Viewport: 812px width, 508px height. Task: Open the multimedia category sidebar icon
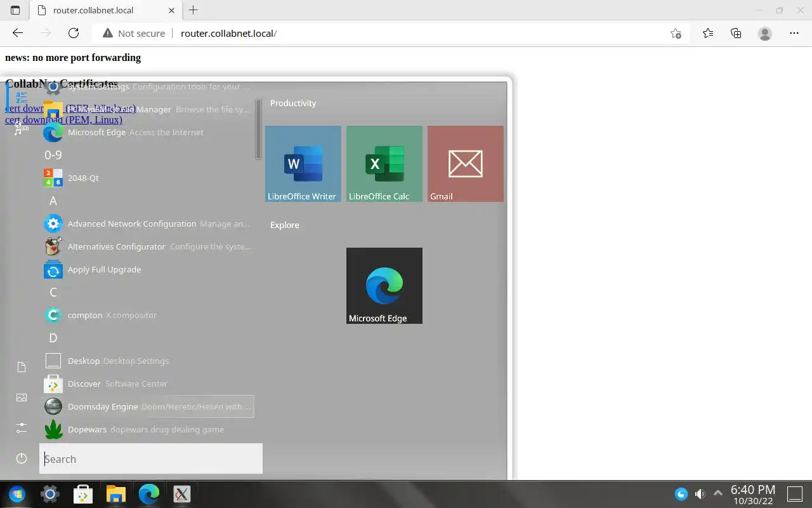point(22,128)
